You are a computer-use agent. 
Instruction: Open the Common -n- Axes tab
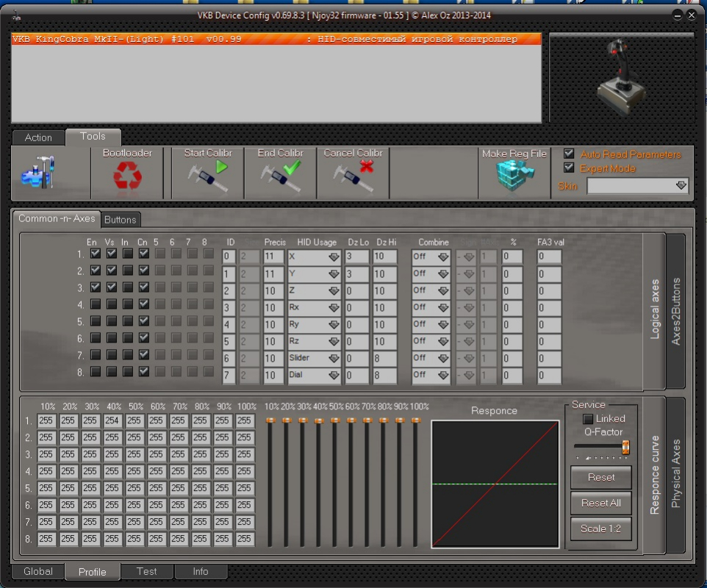[x=57, y=219]
